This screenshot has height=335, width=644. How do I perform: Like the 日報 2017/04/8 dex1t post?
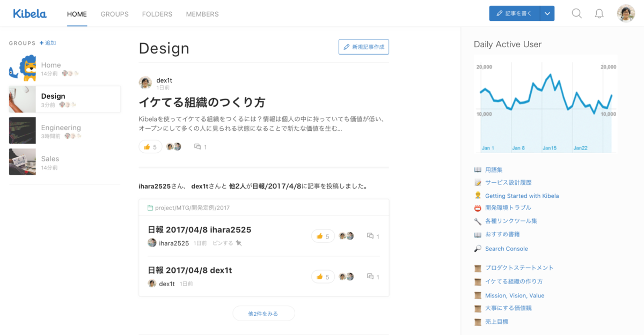[x=323, y=277]
